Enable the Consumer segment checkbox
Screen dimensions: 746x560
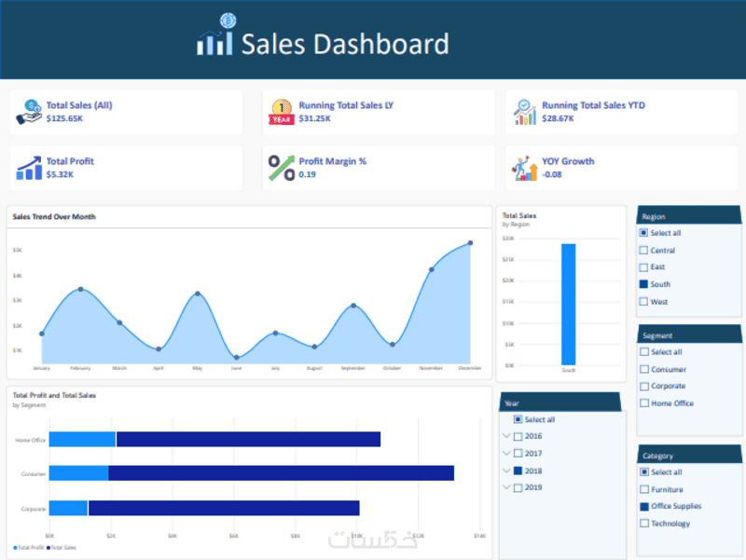pyautogui.click(x=644, y=369)
